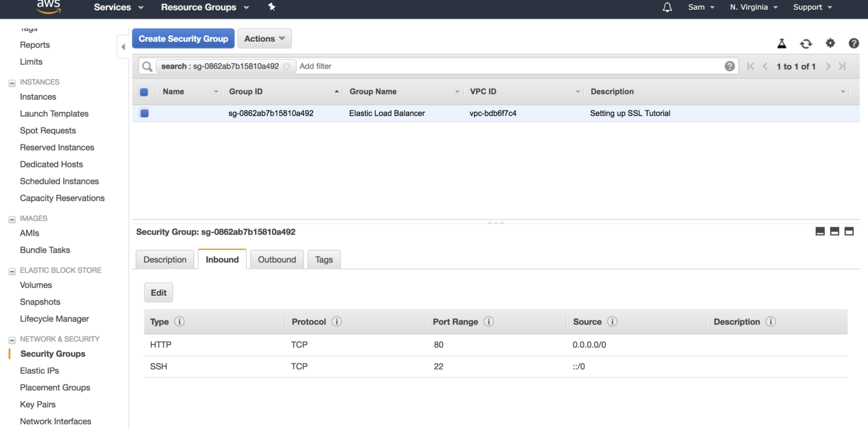Image resolution: width=868 pixels, height=429 pixels.
Task: Switch to the Tags tab
Action: pos(324,260)
